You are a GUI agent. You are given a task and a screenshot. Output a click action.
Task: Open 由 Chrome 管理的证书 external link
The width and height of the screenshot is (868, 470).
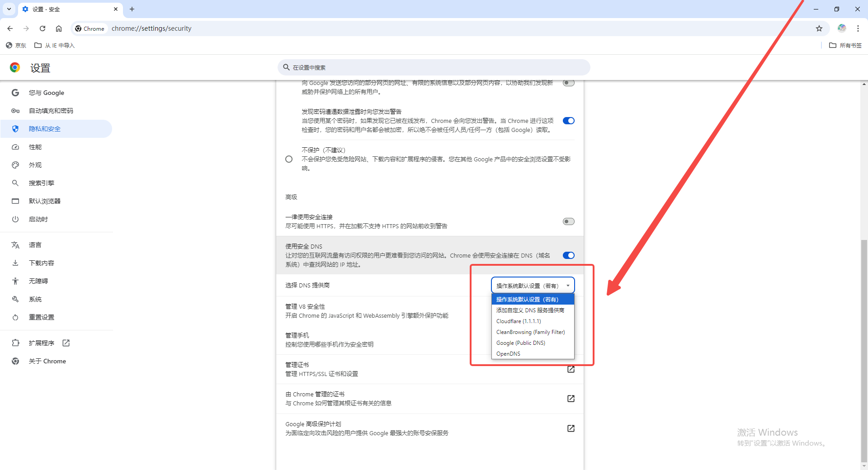571,399
